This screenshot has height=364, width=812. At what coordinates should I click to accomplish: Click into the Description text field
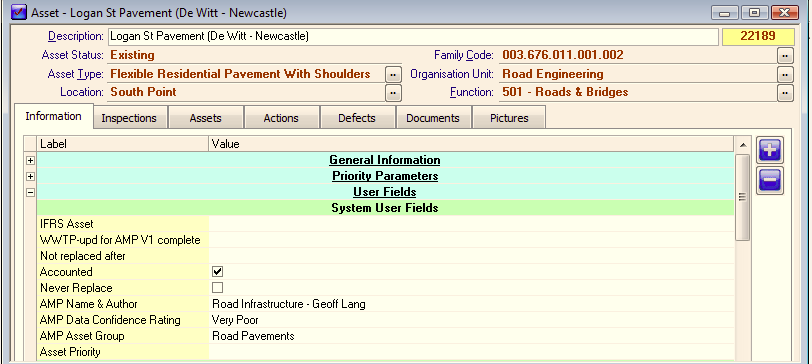[x=413, y=37]
